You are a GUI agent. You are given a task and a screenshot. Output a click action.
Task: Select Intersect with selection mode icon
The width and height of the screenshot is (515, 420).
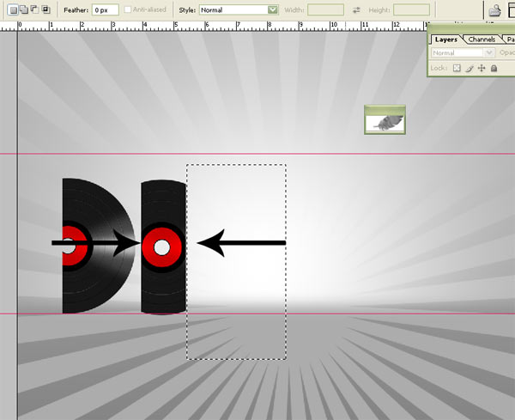[x=45, y=9]
